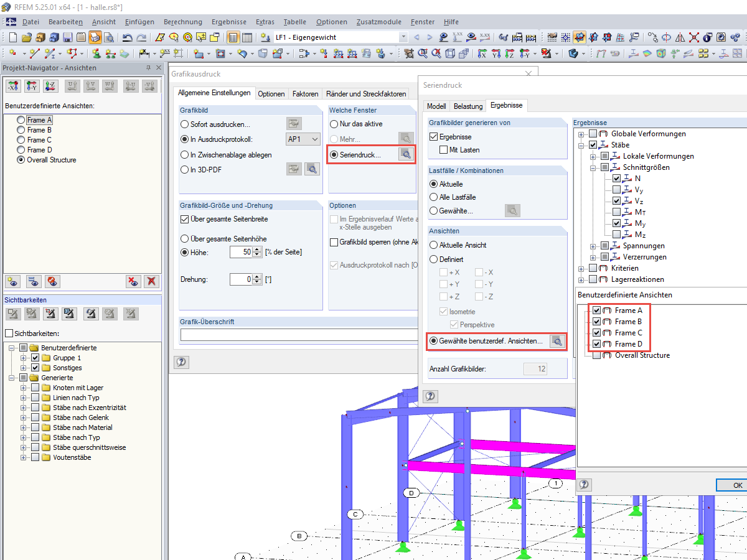The height and width of the screenshot is (560, 747).
Task: Select Frame C radio in Projekt-Navigator
Action: point(22,140)
